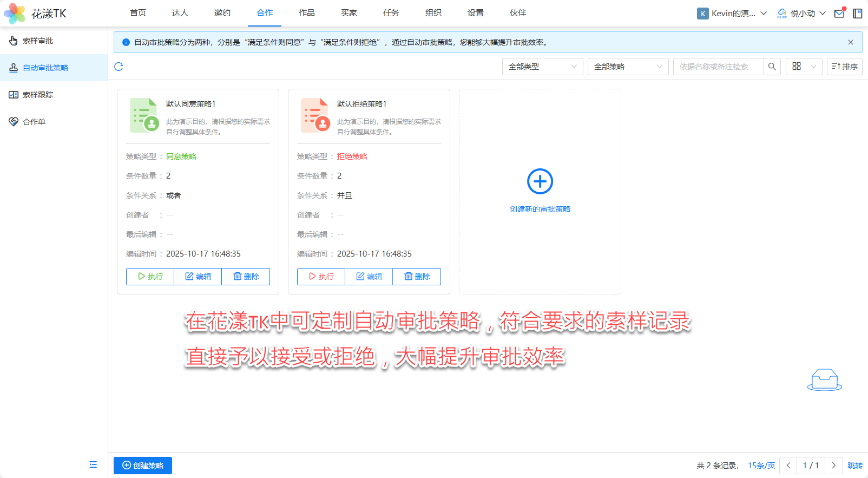The width and height of the screenshot is (868, 478).
Task: Open the 排序 sort button
Action: (844, 67)
